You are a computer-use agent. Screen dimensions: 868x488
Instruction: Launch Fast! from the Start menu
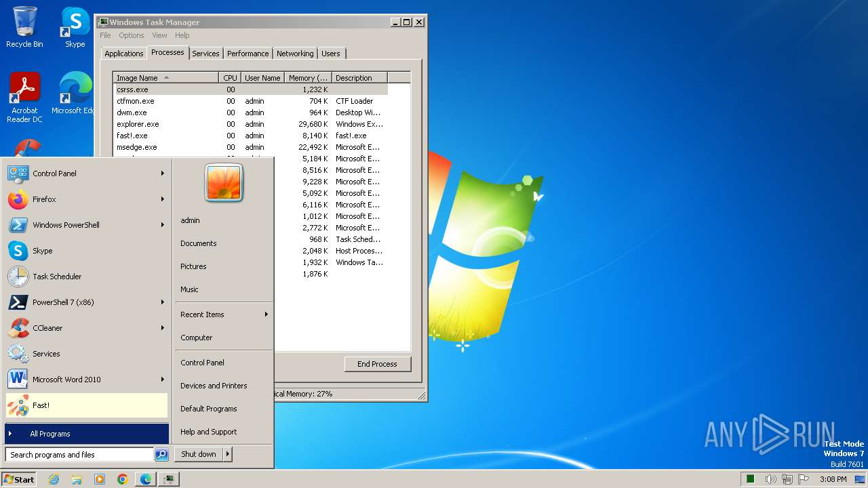86,405
